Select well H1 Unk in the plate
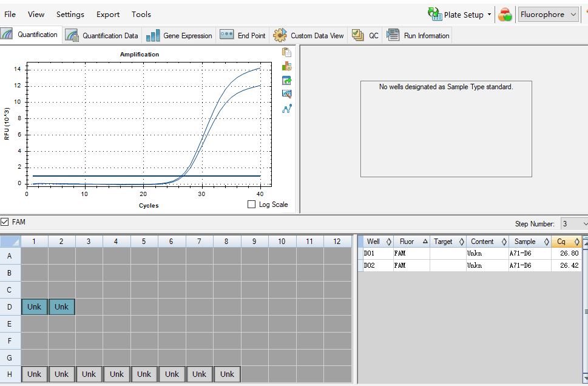Image resolution: width=588 pixels, height=386 pixels. (35, 374)
